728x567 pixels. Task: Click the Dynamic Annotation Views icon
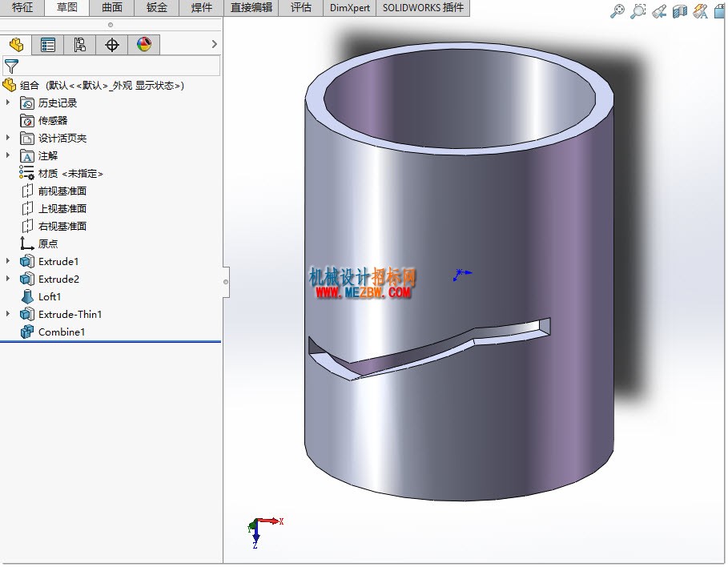[x=700, y=11]
